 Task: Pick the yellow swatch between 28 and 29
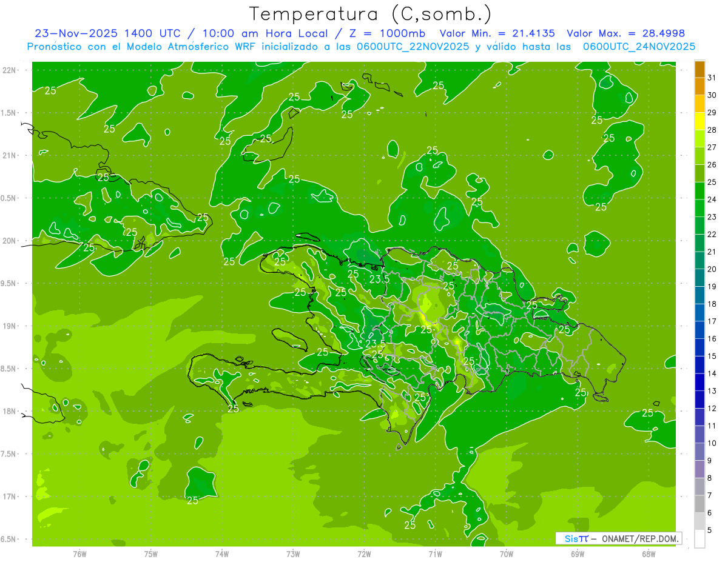tap(699, 121)
